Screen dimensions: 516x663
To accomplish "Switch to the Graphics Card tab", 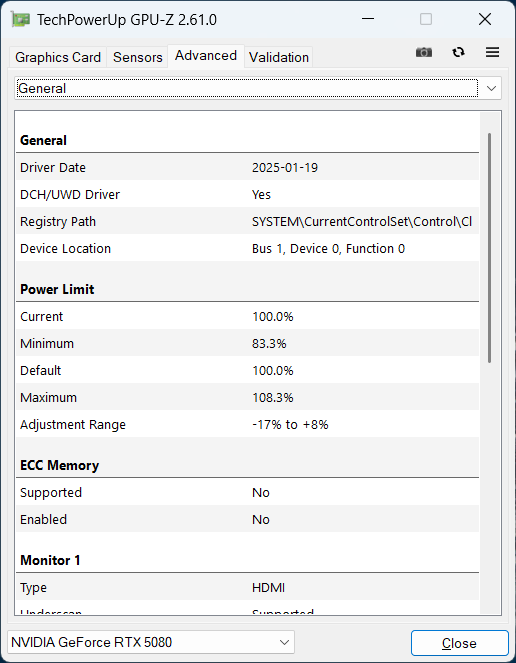I will point(58,57).
